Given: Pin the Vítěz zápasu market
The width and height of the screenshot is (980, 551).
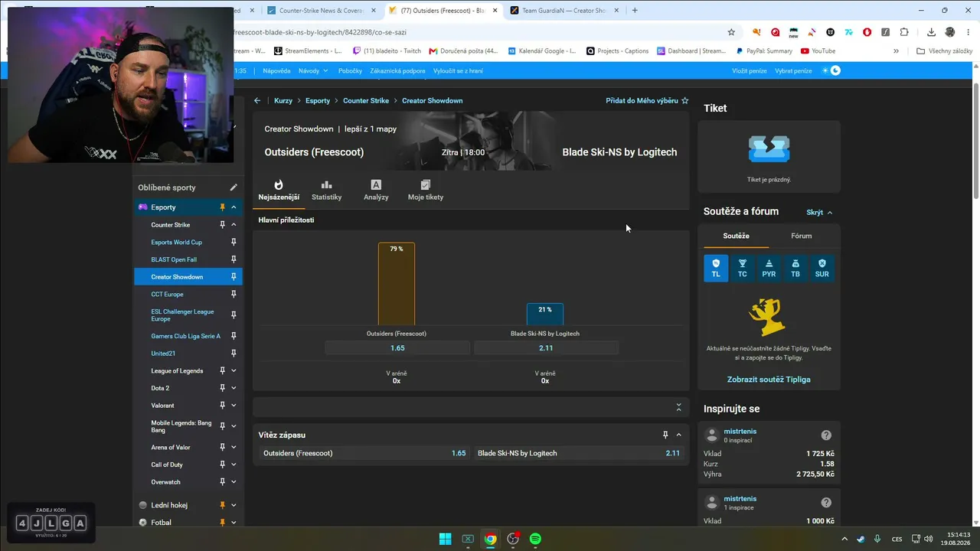Looking at the screenshot, I should (665, 435).
